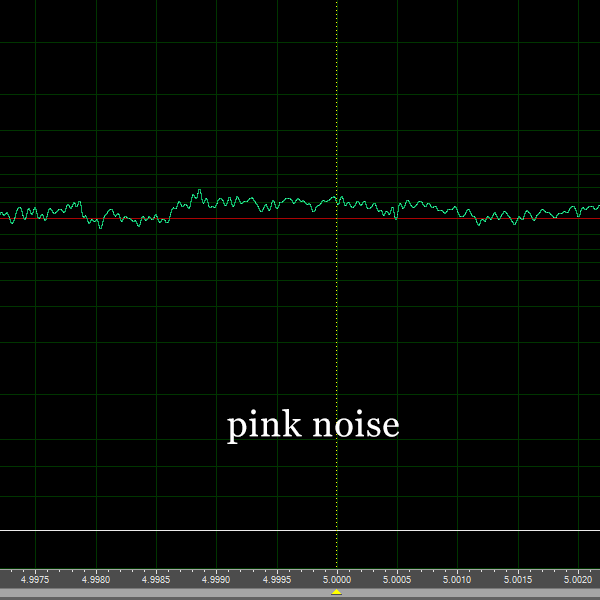Click the green waveform at the cursor line
The image size is (600, 600).
click(337, 198)
